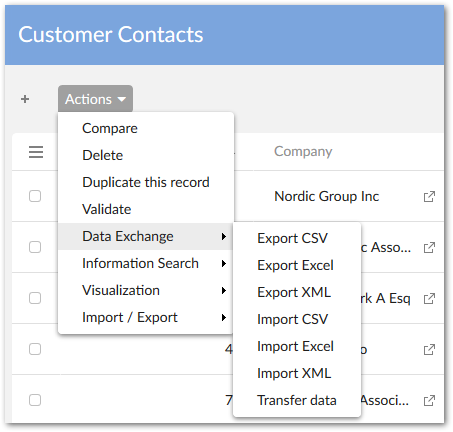
Task: Click the plus icon to add a record
Action: click(25, 99)
